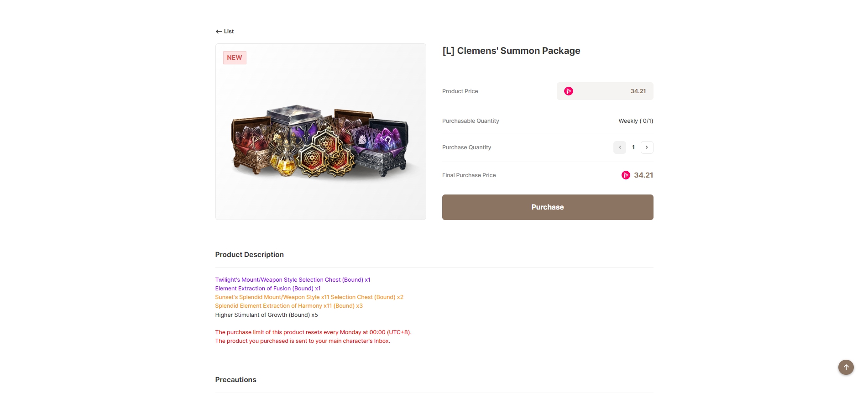Click Sunset's Splendid Mount/Weapon Style chest line
Image resolution: width=868 pixels, height=394 pixels.
coord(309,297)
